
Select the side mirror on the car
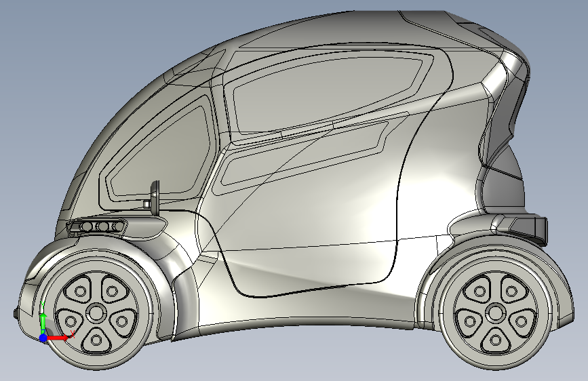155,197
